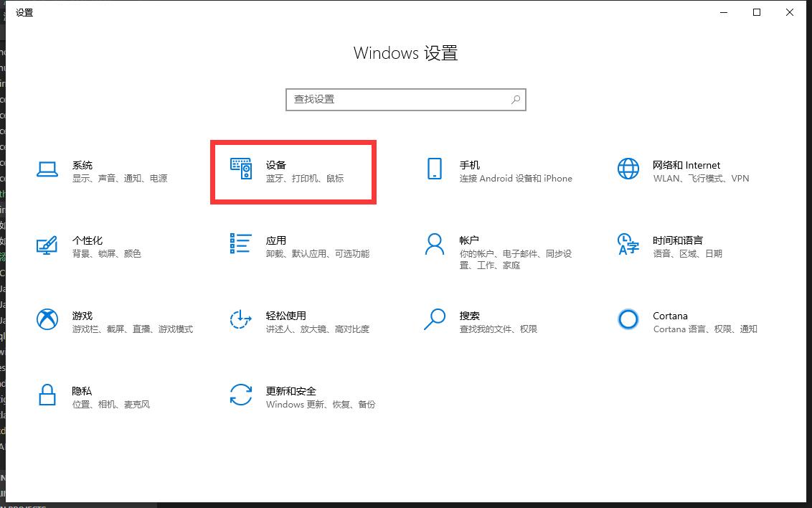
Task: Open Network & Internet globe icon
Action: click(x=628, y=169)
